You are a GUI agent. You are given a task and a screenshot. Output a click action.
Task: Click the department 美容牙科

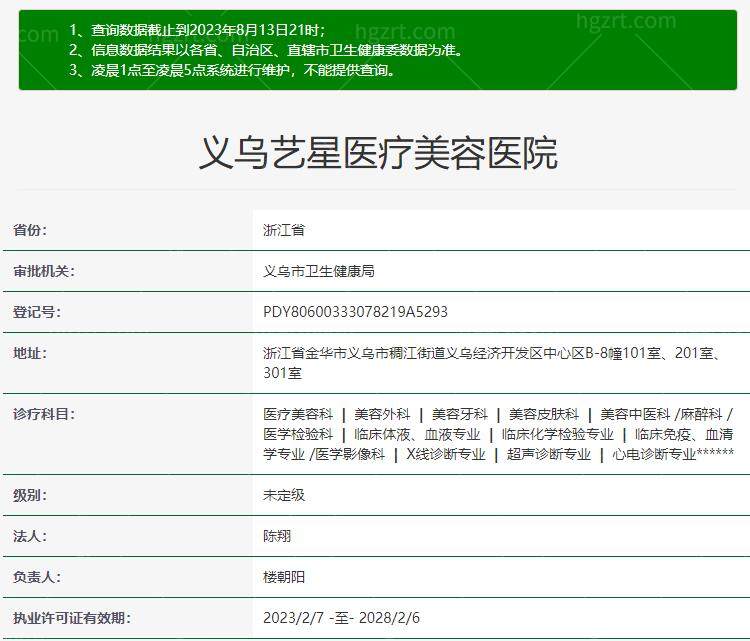(x=460, y=414)
